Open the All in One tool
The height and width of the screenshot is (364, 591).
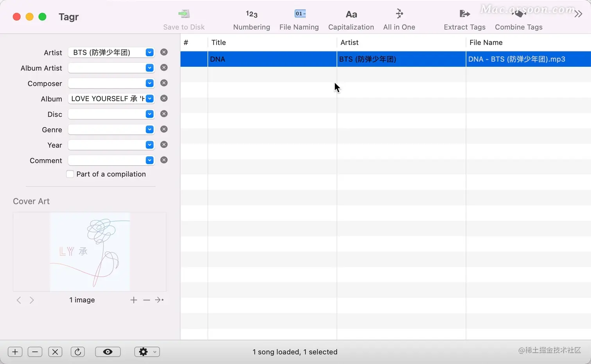click(x=399, y=20)
